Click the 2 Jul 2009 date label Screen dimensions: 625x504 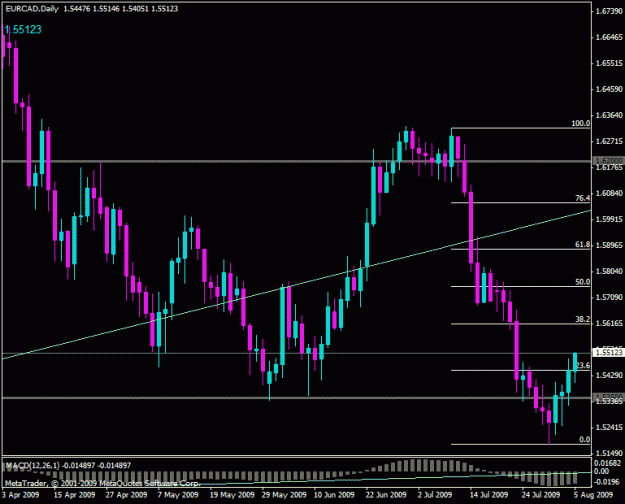(x=435, y=495)
